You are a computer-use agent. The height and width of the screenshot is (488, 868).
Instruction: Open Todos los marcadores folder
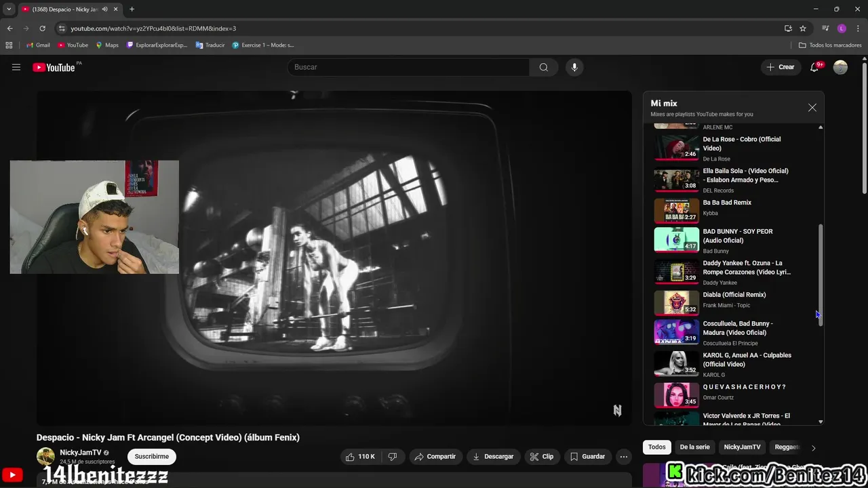(830, 45)
